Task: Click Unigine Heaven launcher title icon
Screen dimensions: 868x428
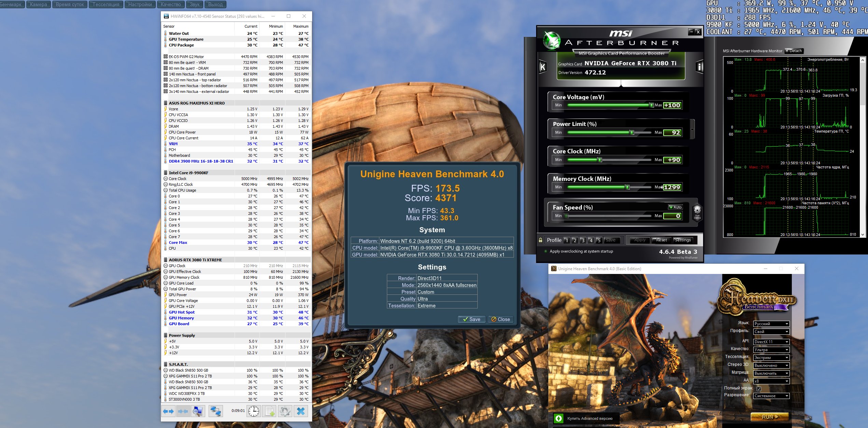Action: tap(554, 269)
